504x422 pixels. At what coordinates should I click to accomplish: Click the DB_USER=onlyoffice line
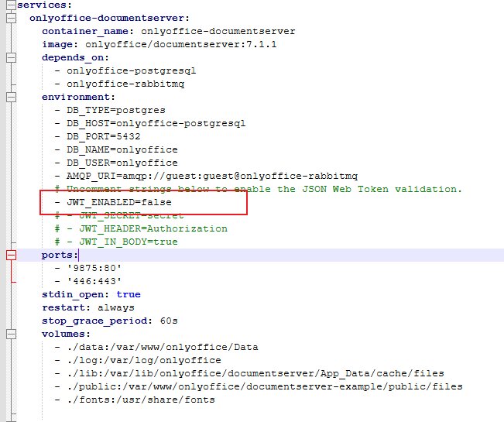(116, 163)
